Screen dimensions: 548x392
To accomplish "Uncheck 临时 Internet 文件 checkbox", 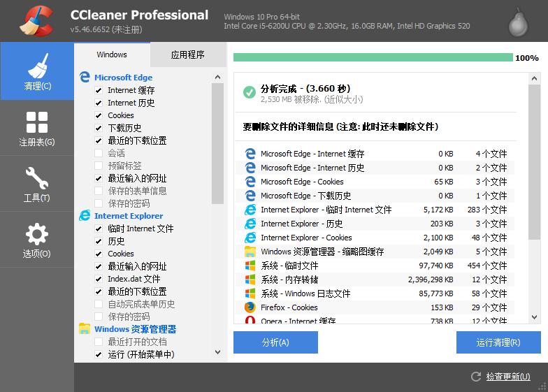I will (99, 229).
